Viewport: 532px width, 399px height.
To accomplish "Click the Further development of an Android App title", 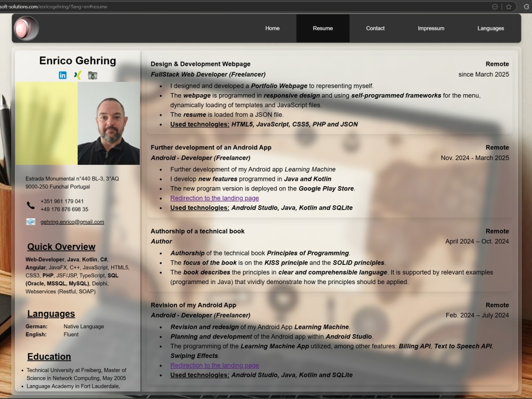I will point(211,147).
